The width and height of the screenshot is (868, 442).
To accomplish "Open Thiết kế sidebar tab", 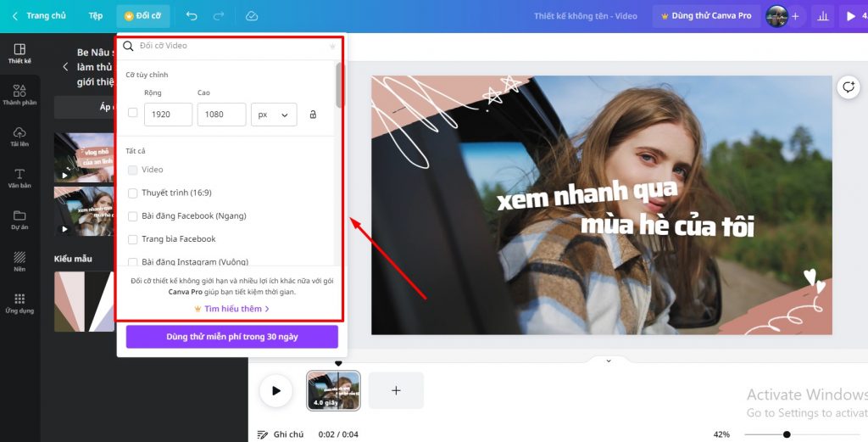I will (x=19, y=53).
